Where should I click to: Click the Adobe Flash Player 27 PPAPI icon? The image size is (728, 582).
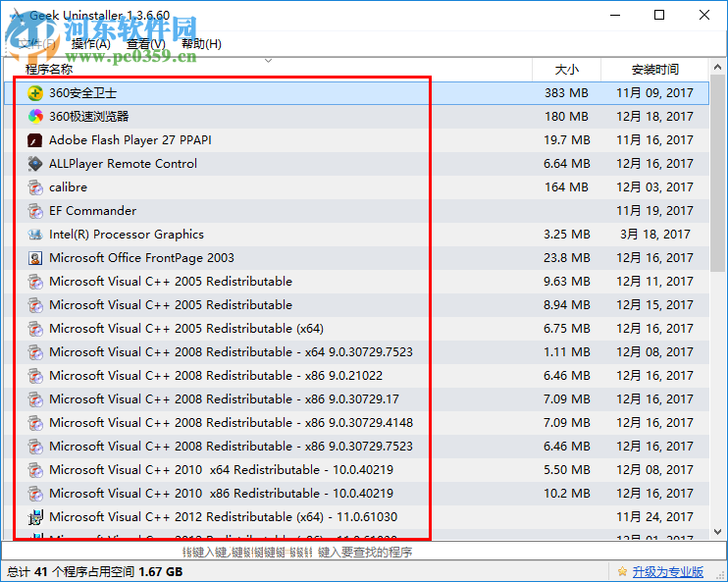click(35, 140)
